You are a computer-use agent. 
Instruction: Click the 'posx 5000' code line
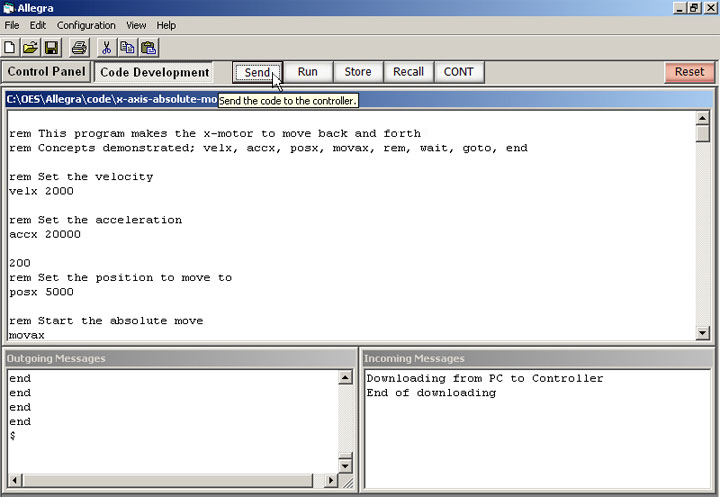tap(41, 292)
